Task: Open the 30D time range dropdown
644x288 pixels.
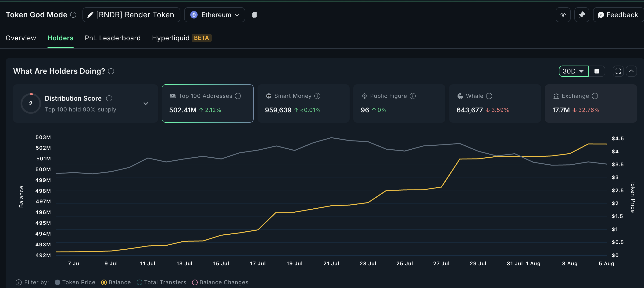Action: point(573,71)
